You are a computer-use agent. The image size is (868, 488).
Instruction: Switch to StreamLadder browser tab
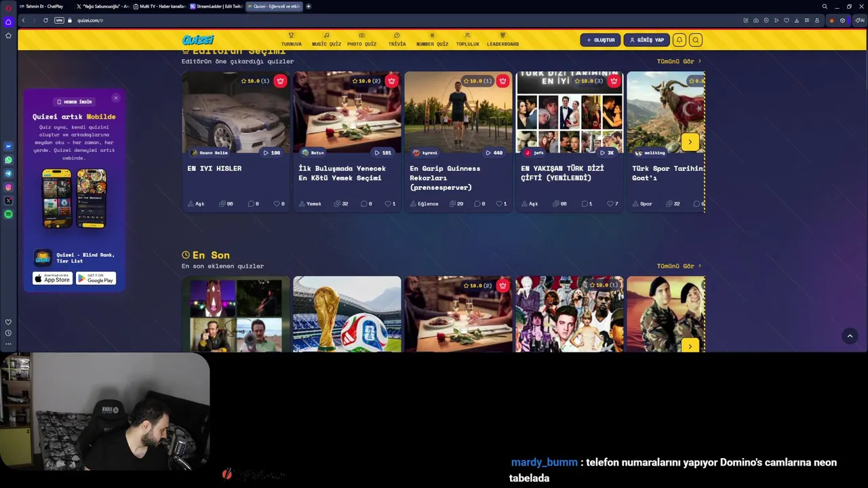[216, 6]
